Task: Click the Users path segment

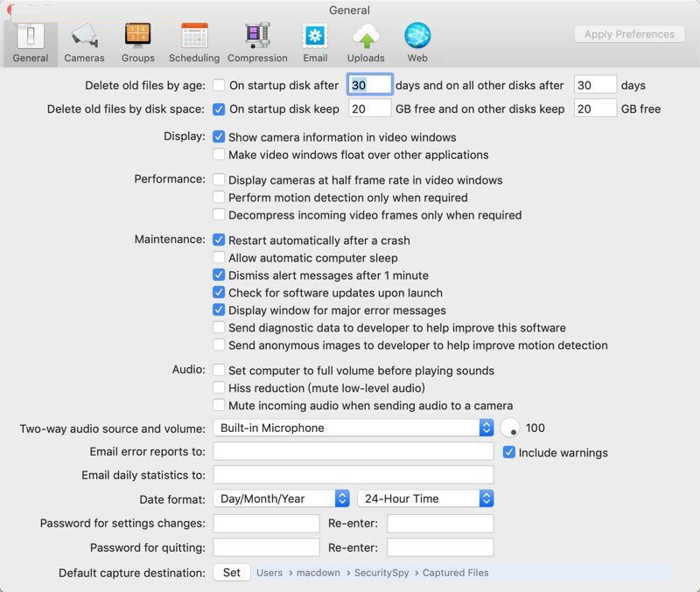Action: [269, 573]
